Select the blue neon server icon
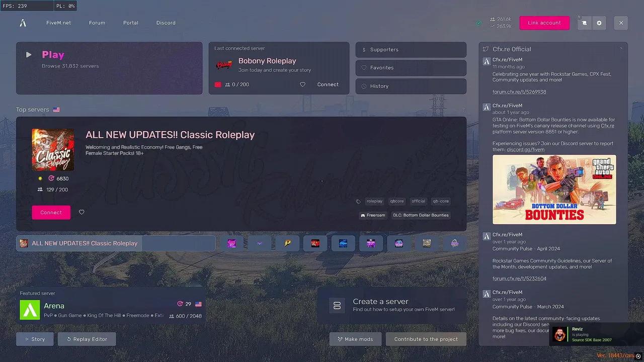Screen dimensions: 644x362 pyautogui.click(x=343, y=243)
